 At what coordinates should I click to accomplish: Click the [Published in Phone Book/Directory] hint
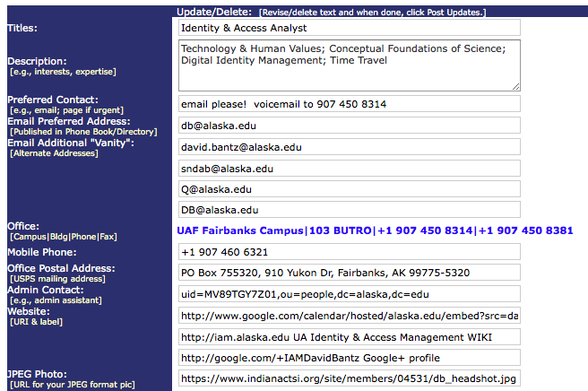coord(83,132)
